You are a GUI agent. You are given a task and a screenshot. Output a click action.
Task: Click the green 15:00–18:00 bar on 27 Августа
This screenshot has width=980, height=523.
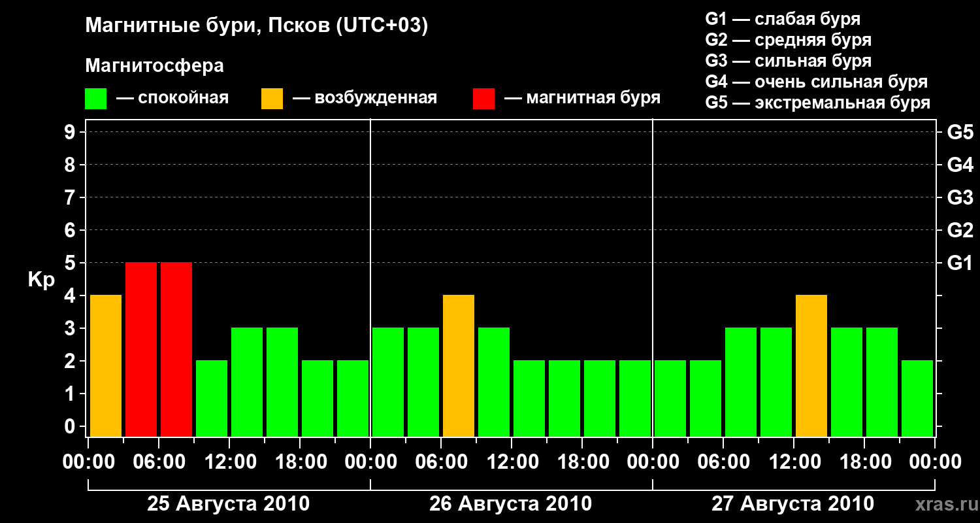click(847, 382)
